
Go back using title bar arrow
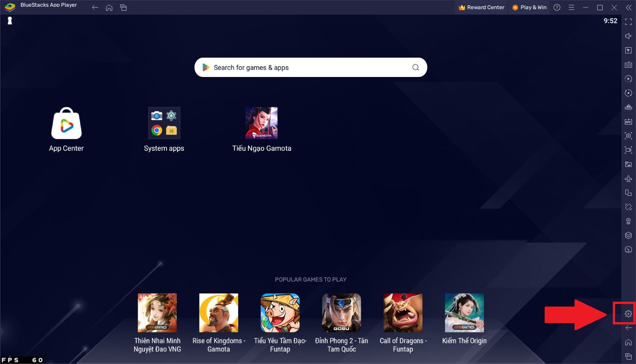pos(95,8)
